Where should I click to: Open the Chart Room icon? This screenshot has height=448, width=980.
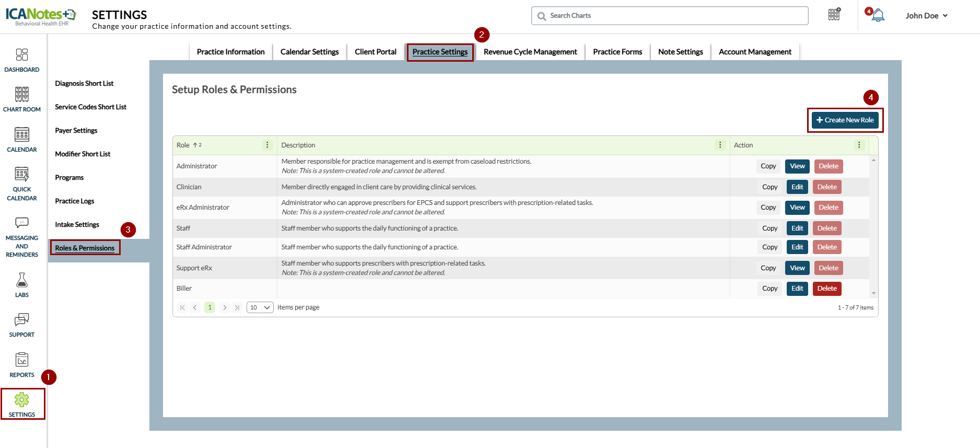click(21, 95)
